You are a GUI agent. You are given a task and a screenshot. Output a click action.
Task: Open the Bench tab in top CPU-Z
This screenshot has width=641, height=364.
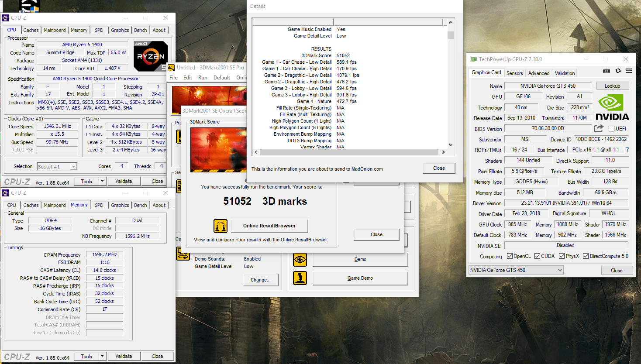pos(141,30)
